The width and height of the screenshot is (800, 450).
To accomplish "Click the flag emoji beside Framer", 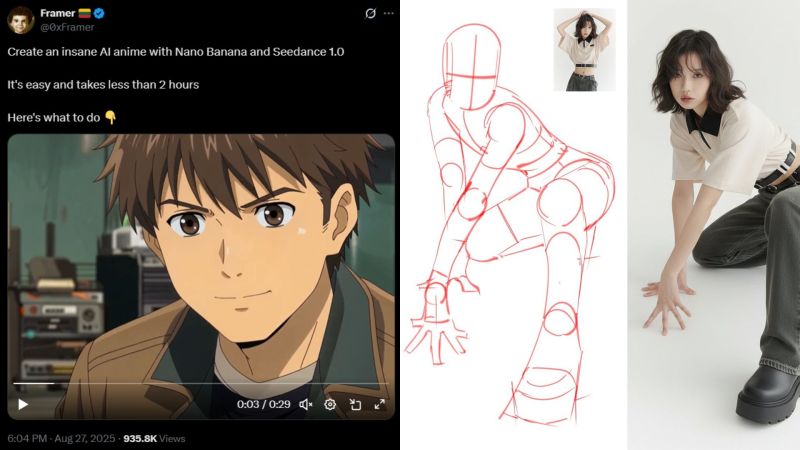I will click(x=86, y=13).
